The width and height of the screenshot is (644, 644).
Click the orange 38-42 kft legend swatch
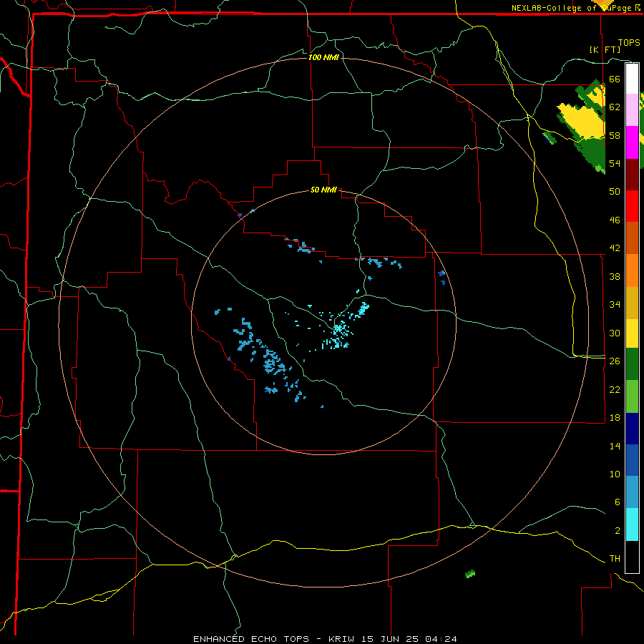coord(632,270)
